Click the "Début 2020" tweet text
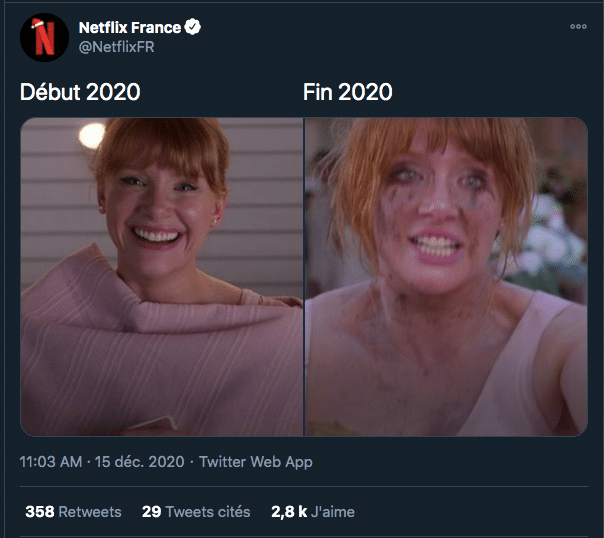The width and height of the screenshot is (604, 538). click(x=80, y=93)
